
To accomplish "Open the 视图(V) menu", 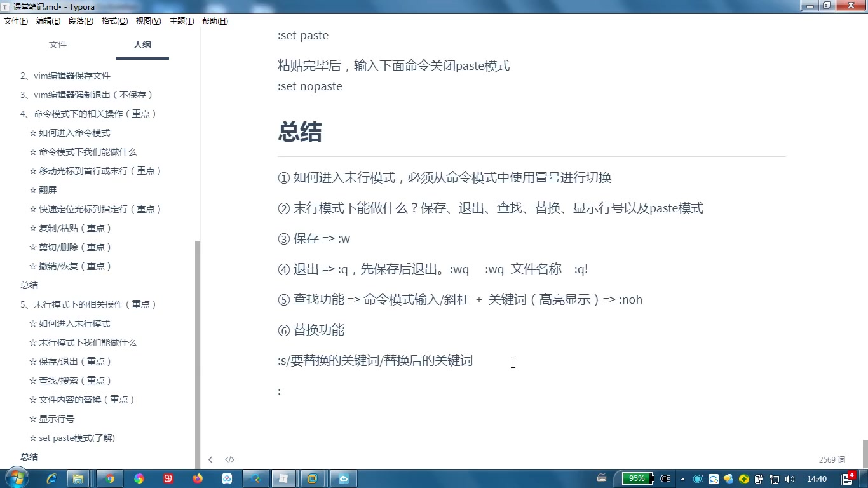I will (148, 21).
